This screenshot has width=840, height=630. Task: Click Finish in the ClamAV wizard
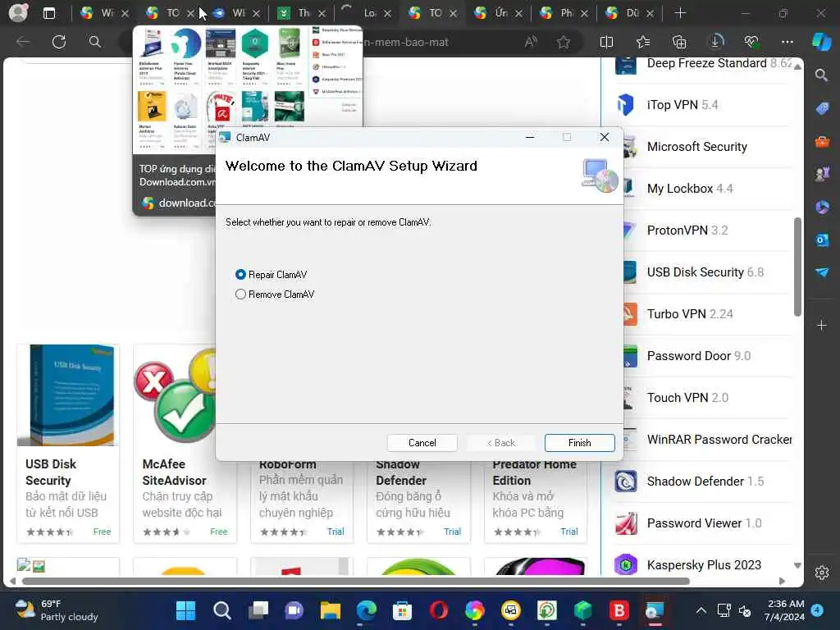[x=579, y=442]
